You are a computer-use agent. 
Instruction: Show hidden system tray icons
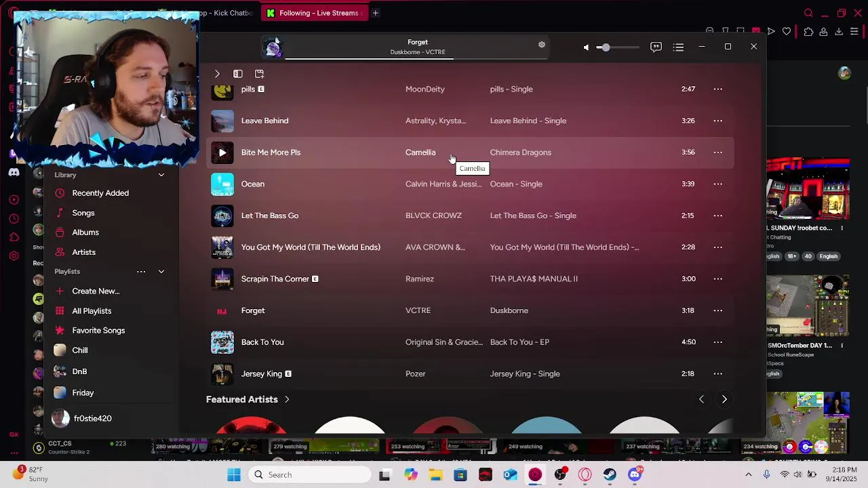[748, 475]
